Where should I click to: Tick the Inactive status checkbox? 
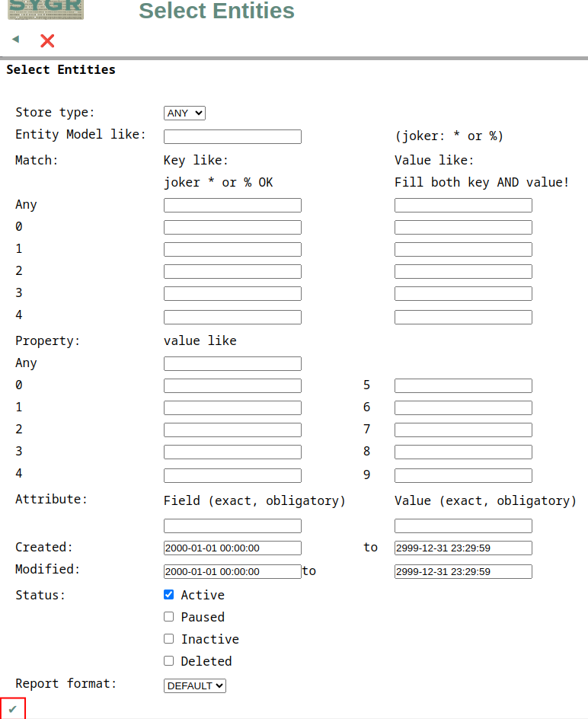[x=169, y=639]
